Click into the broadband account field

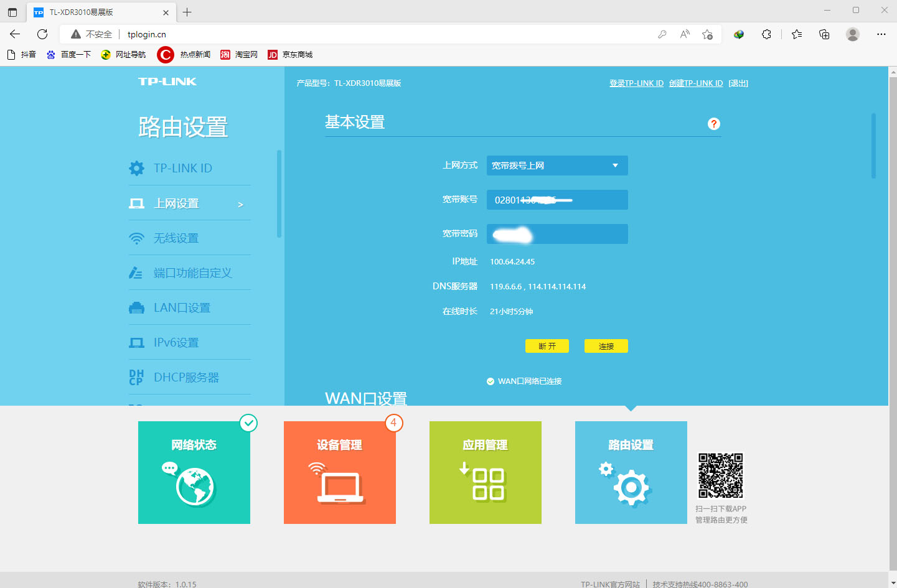(557, 200)
